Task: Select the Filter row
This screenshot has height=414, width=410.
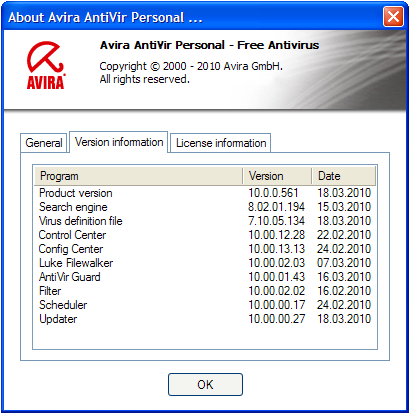Action: tap(205, 291)
